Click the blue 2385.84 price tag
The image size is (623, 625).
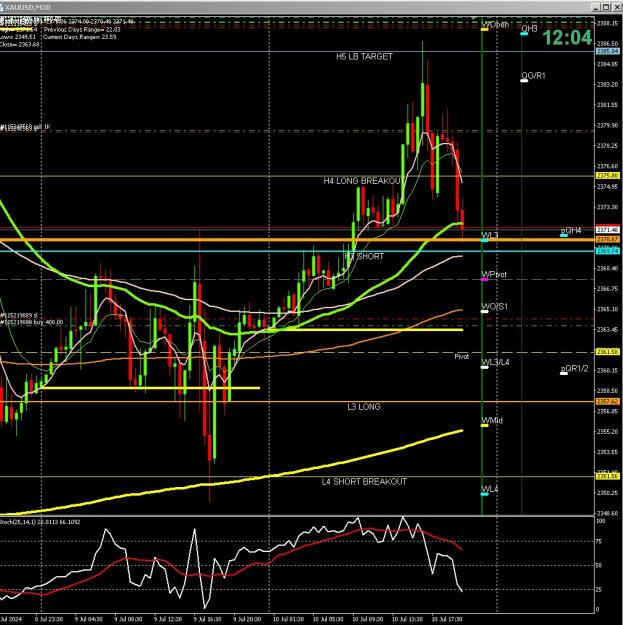607,51
